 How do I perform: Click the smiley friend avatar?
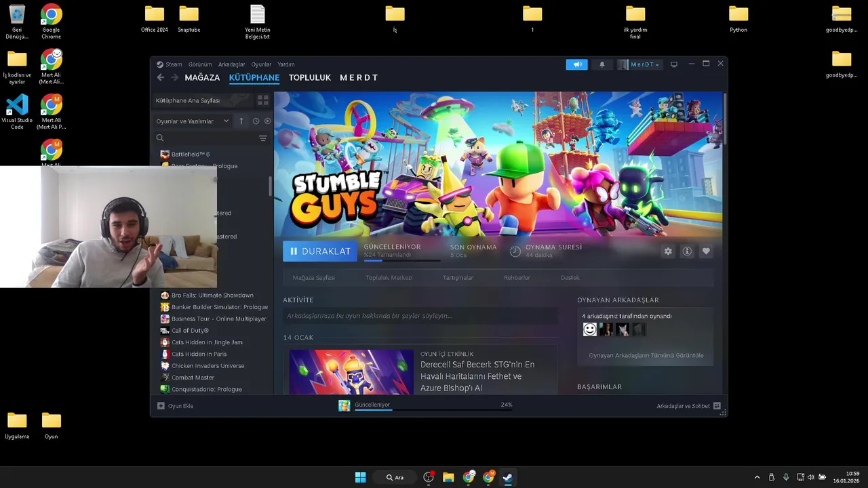590,329
